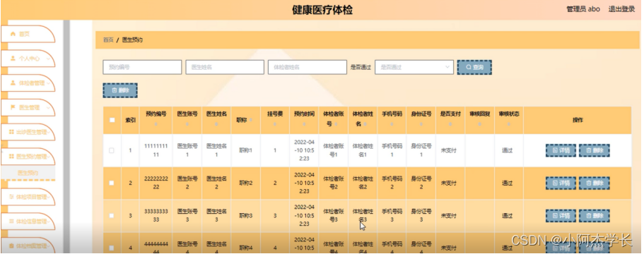Open the 体检信息管理 sidebar menu
Screen dimensions: 644x254
click(28, 222)
